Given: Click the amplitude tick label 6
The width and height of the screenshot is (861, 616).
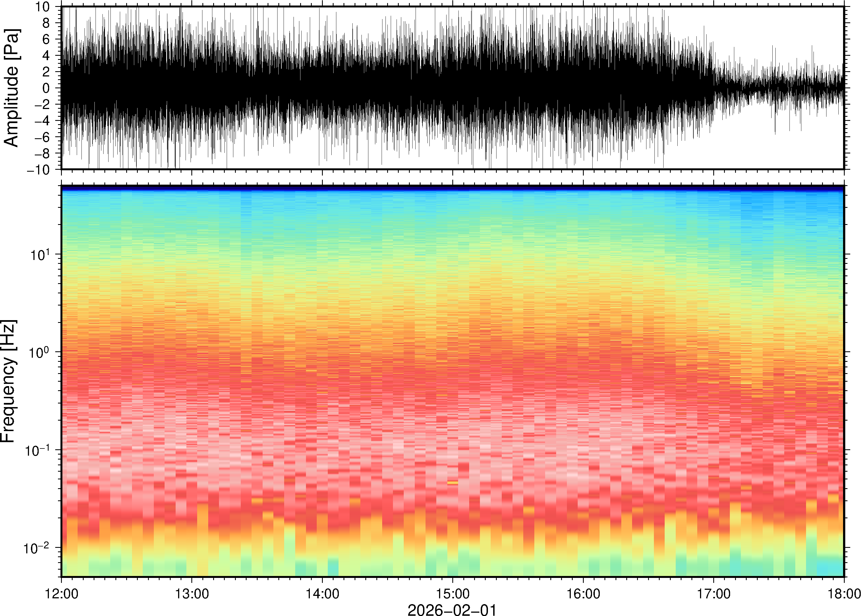Looking at the screenshot, I should click(46, 39).
